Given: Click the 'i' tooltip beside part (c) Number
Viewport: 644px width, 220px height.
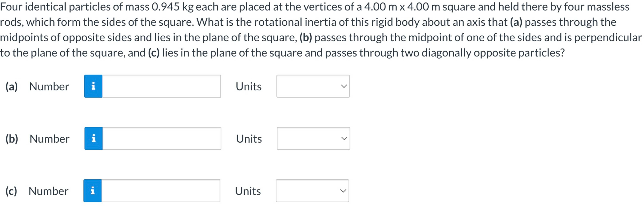Looking at the screenshot, I should pyautogui.click(x=93, y=191).
